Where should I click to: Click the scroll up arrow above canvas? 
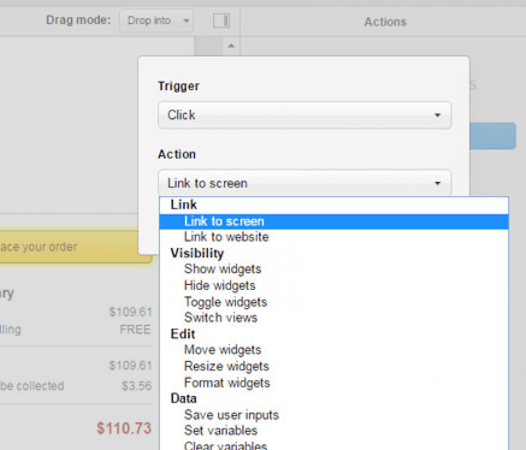pyautogui.click(x=231, y=46)
